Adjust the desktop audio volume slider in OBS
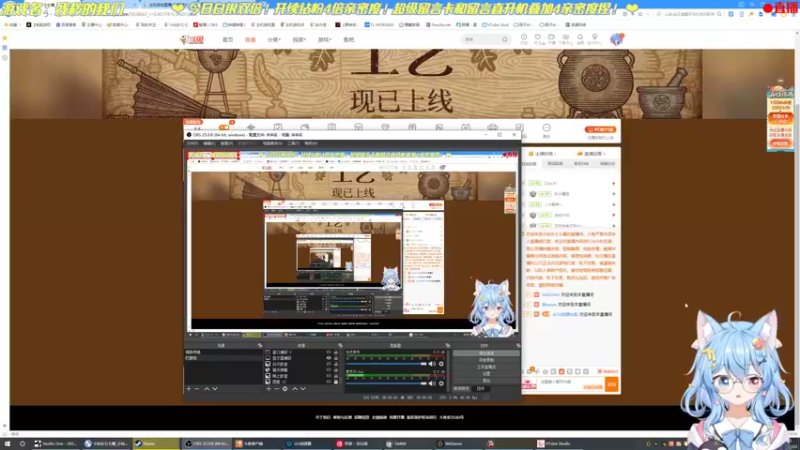800x450 pixels. (x=386, y=364)
